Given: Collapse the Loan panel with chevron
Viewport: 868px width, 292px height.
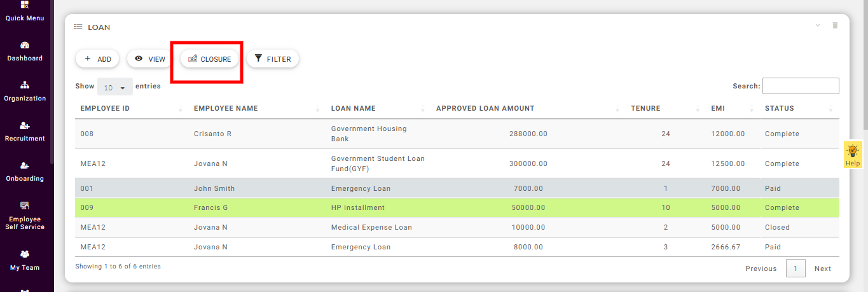Looking at the screenshot, I should tap(818, 25).
